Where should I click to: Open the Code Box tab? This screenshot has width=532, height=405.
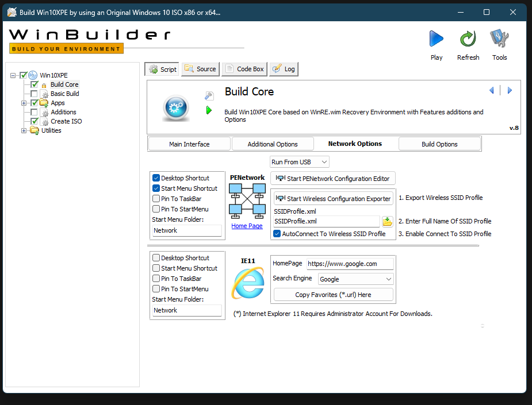(x=244, y=69)
